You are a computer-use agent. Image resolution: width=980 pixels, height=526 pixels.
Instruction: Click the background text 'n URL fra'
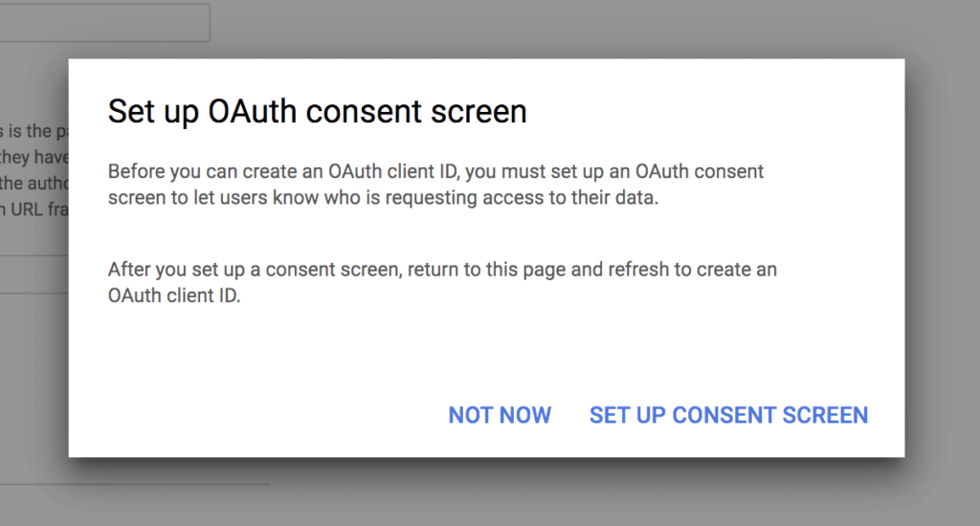click(33, 209)
